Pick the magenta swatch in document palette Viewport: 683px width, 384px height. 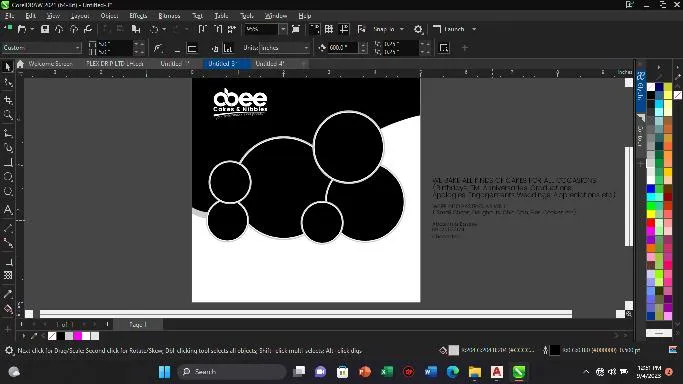78,336
